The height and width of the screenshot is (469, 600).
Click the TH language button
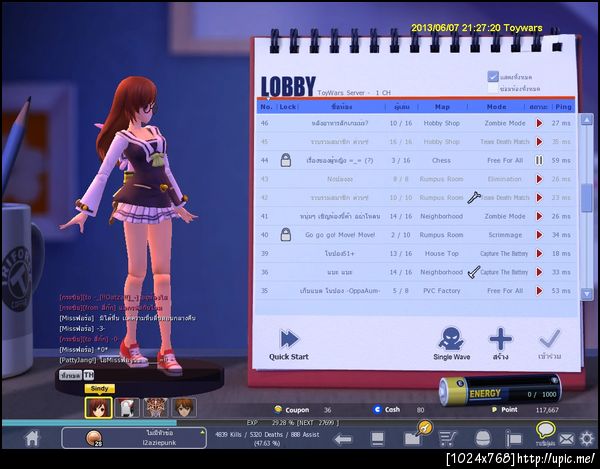(x=89, y=375)
